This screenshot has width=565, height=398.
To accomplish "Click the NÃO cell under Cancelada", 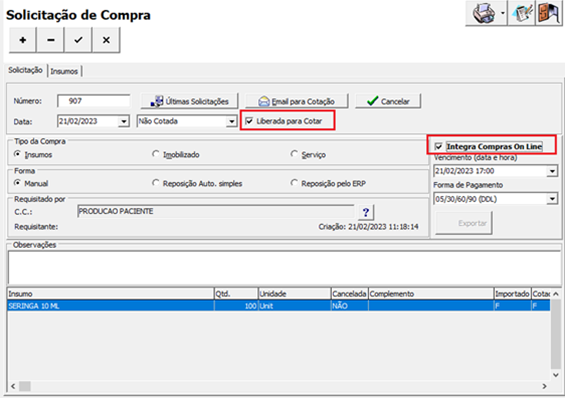I will click(349, 306).
